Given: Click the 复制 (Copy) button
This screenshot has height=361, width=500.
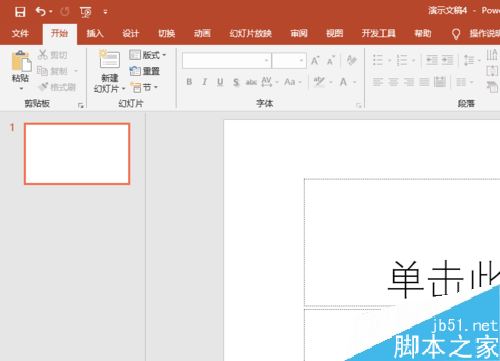Looking at the screenshot, I should click(x=53, y=71).
